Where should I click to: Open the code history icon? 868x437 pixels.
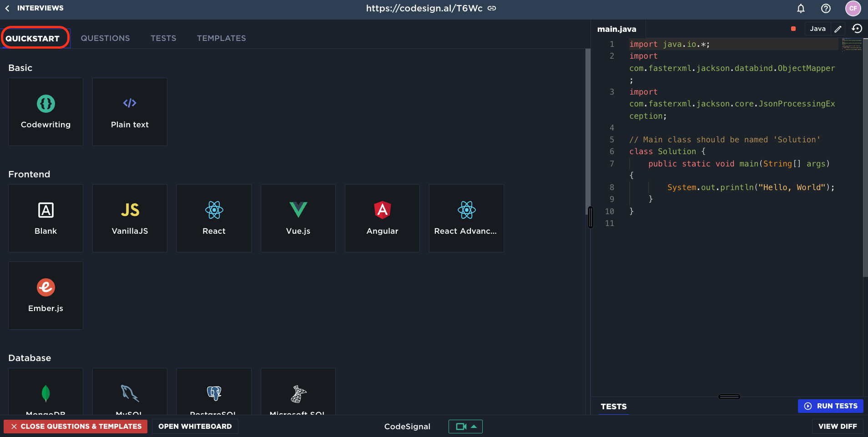pos(857,29)
